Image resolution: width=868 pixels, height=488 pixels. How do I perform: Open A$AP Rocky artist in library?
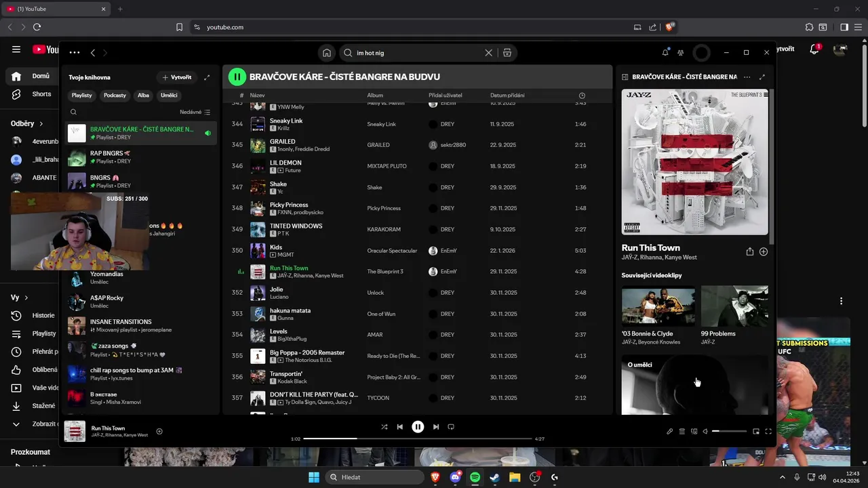tap(141, 302)
